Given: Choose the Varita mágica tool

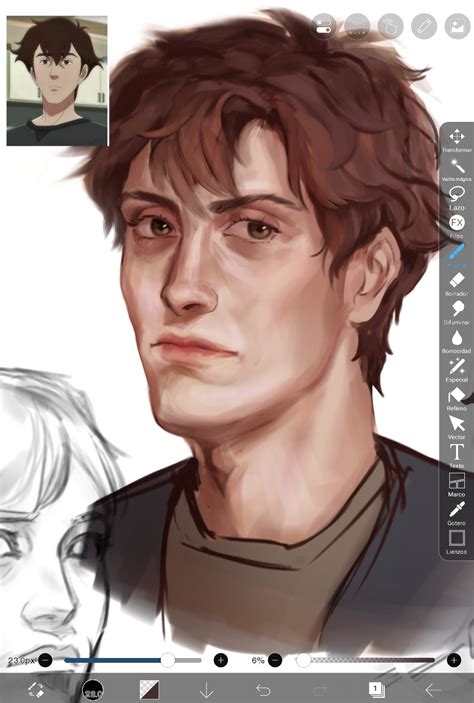Looking at the screenshot, I should click(x=457, y=169).
